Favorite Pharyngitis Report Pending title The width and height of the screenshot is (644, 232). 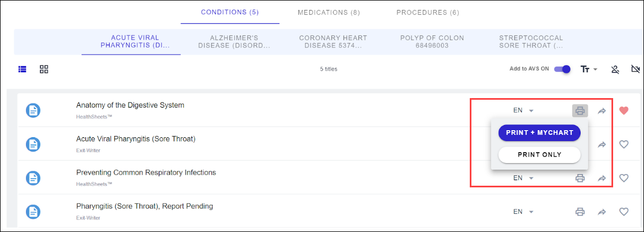click(624, 212)
